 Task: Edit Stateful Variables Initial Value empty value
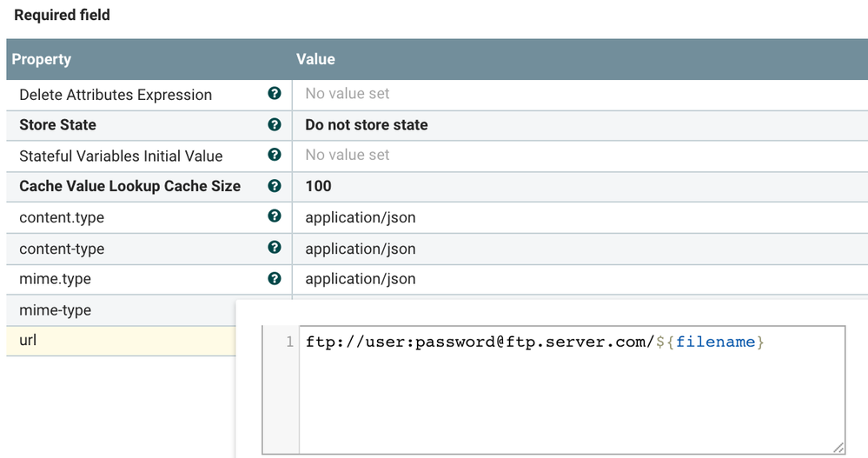[x=347, y=156]
